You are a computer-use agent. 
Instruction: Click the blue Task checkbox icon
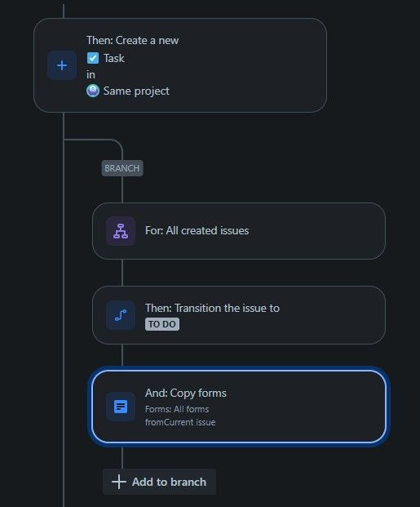93,58
